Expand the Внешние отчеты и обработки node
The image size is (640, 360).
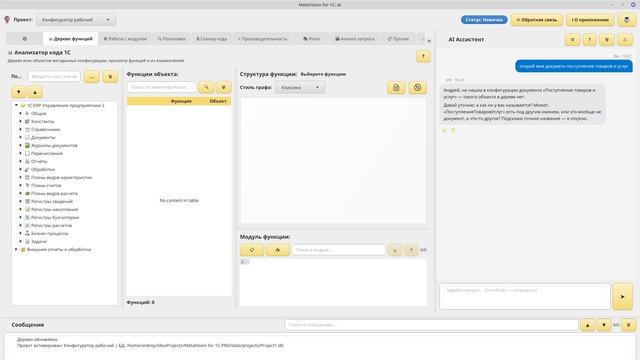tap(16, 249)
